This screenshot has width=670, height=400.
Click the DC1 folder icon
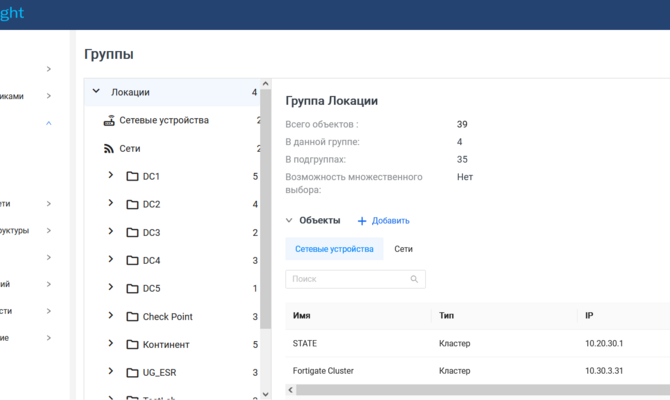click(x=132, y=176)
